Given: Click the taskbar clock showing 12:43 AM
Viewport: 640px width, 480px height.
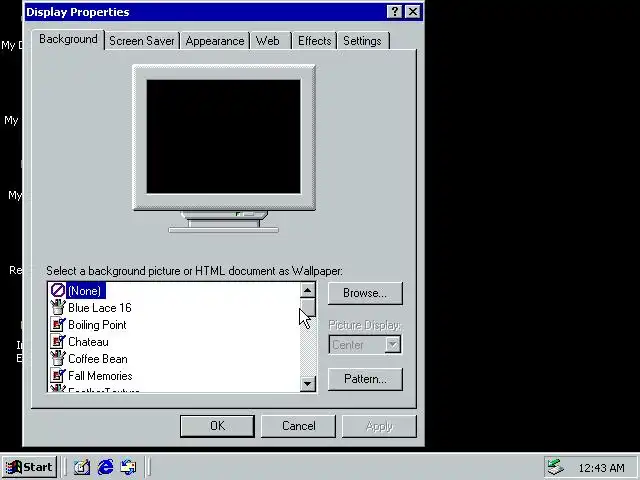Looking at the screenshot, I should (601, 468).
